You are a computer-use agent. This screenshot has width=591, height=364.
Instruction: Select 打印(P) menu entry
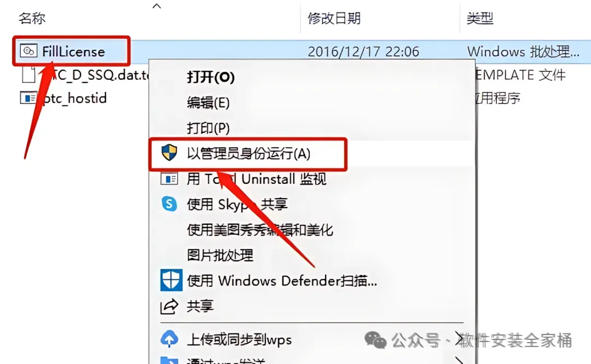pyautogui.click(x=208, y=128)
